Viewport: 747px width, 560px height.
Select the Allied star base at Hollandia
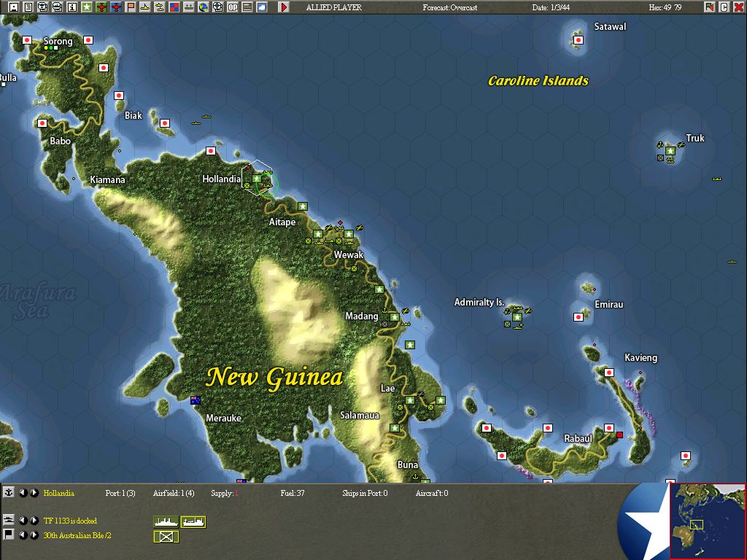click(x=256, y=179)
